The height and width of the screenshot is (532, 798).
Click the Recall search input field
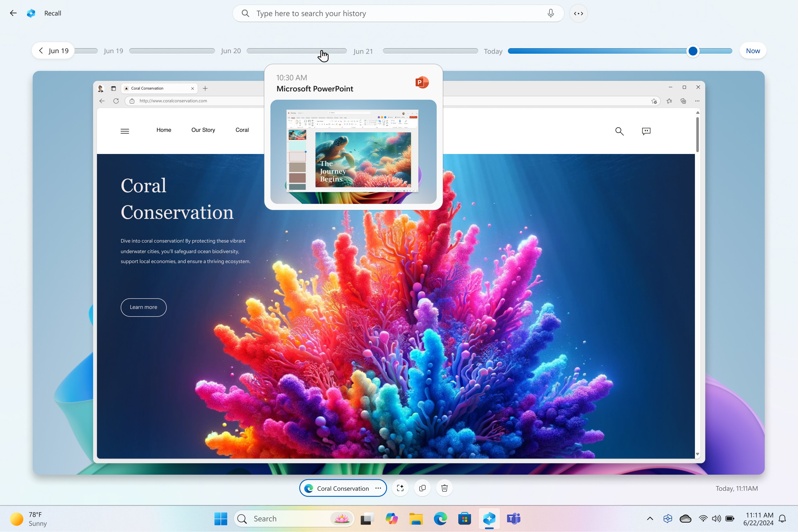coord(398,13)
